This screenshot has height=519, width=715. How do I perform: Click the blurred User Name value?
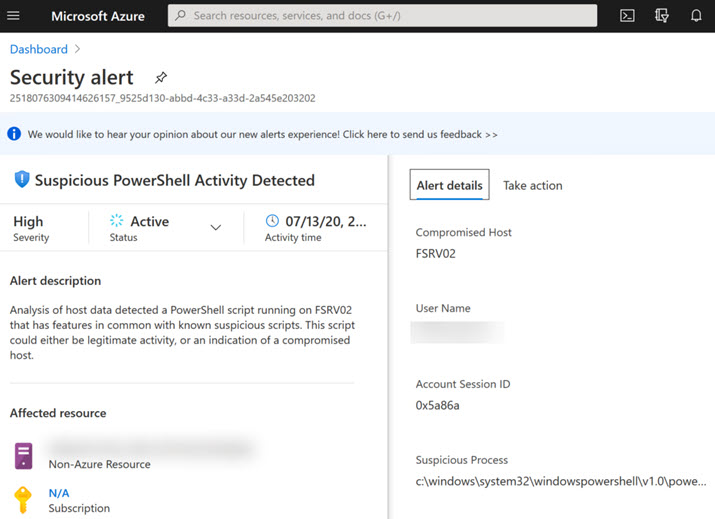(x=458, y=332)
